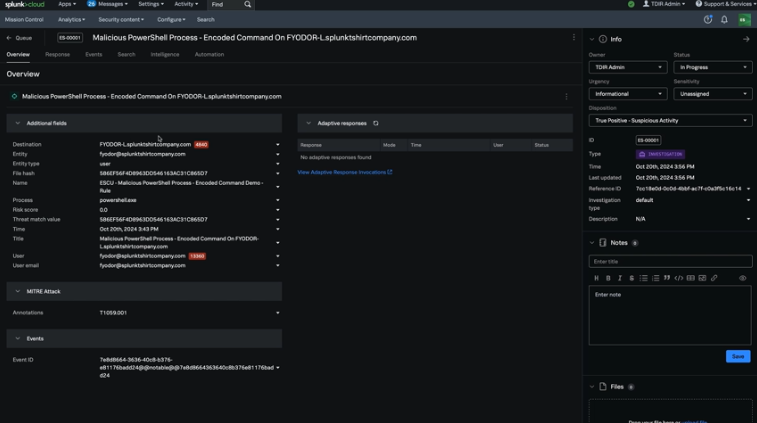Insert table in note
Image resolution: width=757 pixels, height=423 pixels.
(690, 278)
